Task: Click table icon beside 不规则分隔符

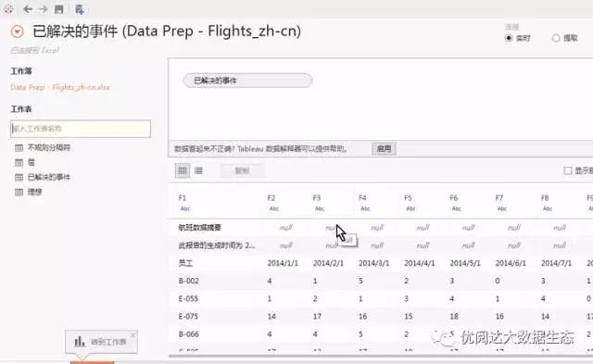Action: [x=19, y=148]
